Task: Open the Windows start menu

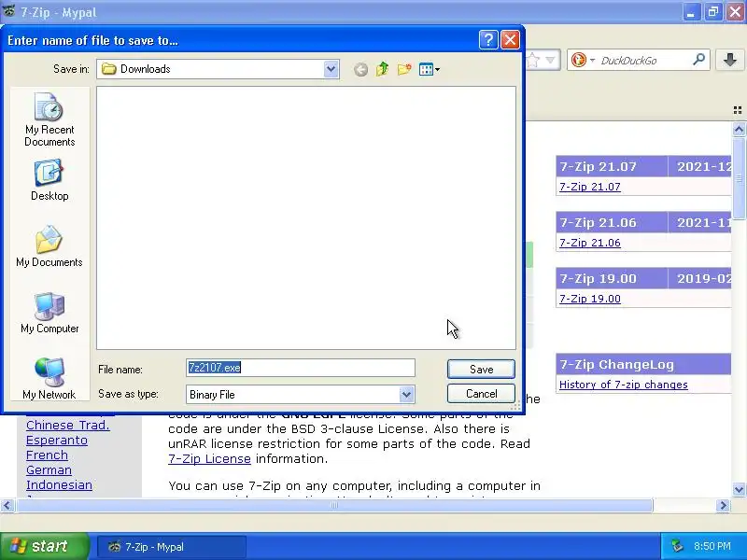Action: [44, 546]
